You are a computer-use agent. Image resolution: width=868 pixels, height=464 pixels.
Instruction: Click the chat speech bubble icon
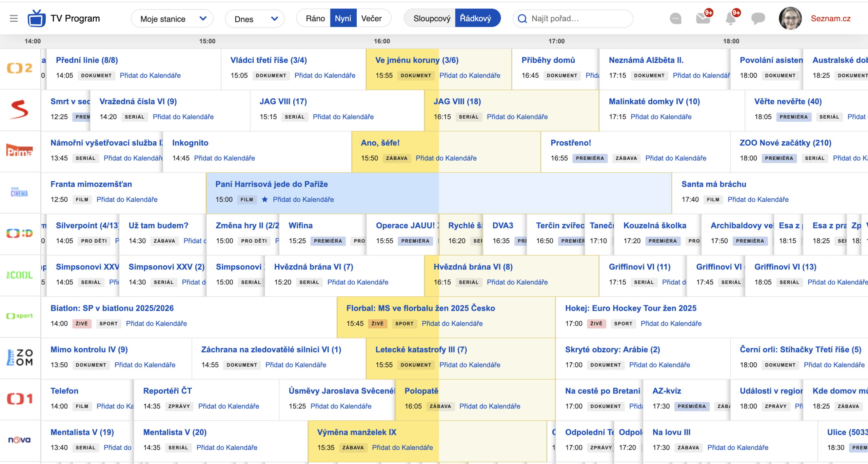(758, 18)
